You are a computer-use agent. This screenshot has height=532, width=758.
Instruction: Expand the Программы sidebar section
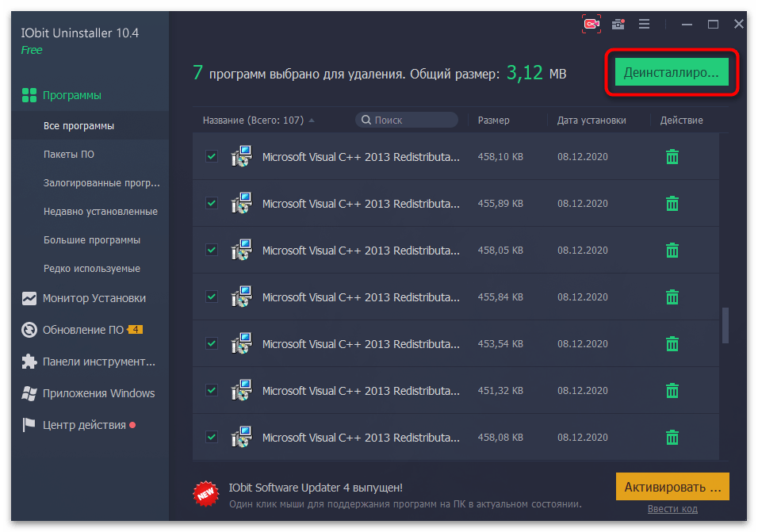(71, 96)
